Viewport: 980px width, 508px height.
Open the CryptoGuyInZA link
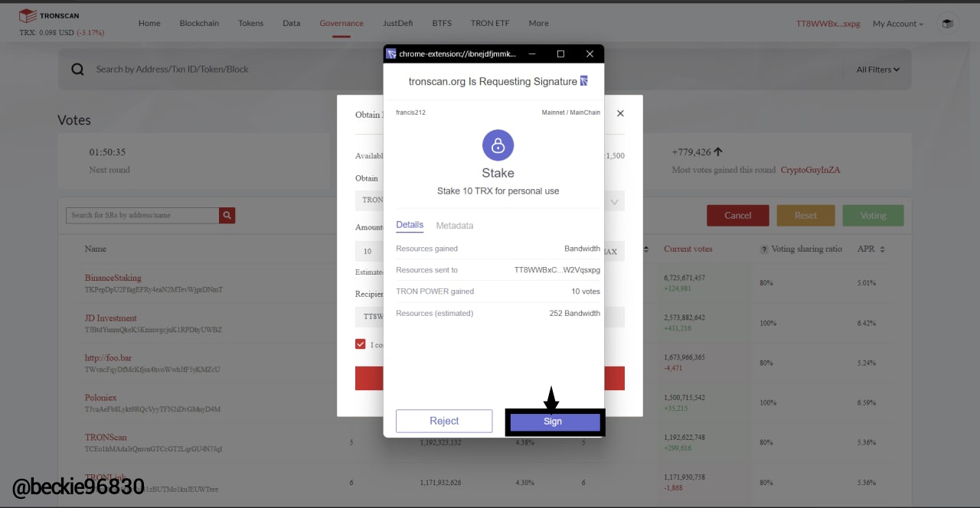point(810,170)
